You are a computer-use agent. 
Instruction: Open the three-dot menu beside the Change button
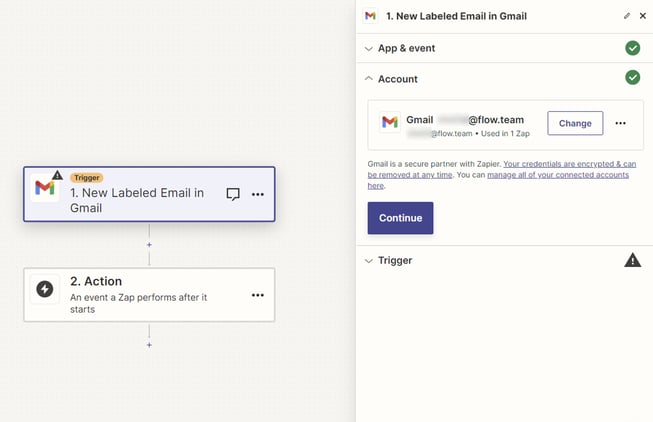coord(621,123)
